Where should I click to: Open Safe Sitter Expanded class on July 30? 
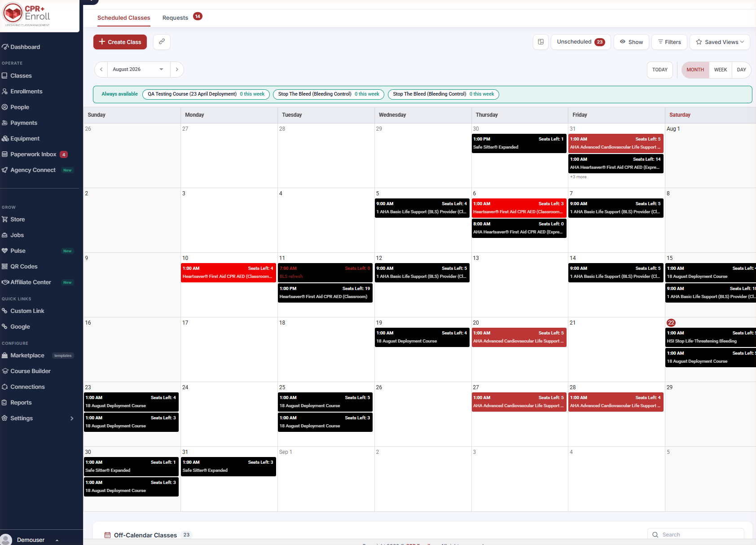pos(519,143)
